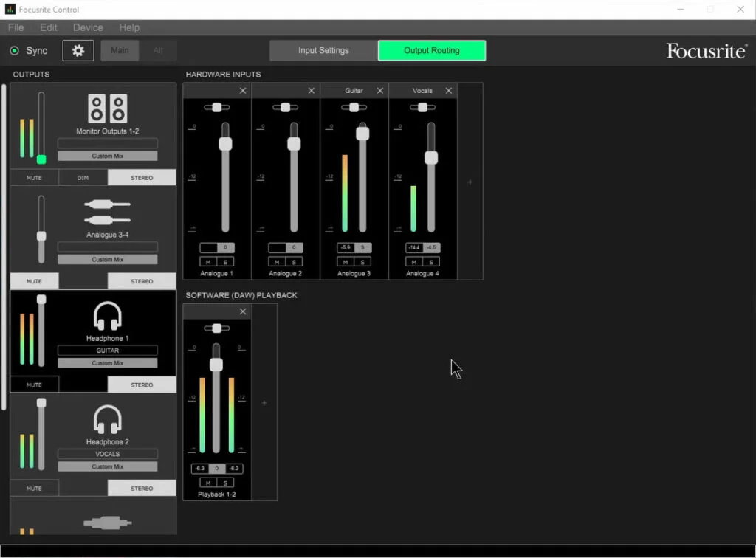
Task: Open Custom Mix dropdown for Monitor Outputs 1-2
Action: (x=108, y=156)
